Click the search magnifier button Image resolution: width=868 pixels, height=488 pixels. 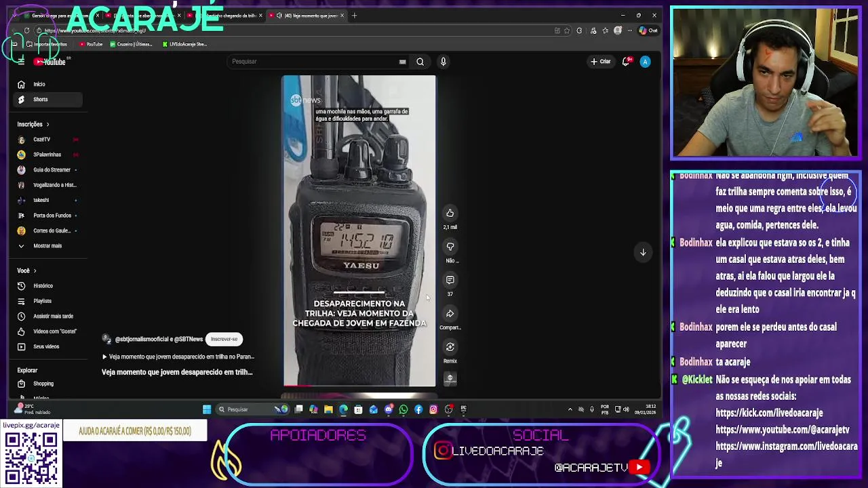point(420,62)
